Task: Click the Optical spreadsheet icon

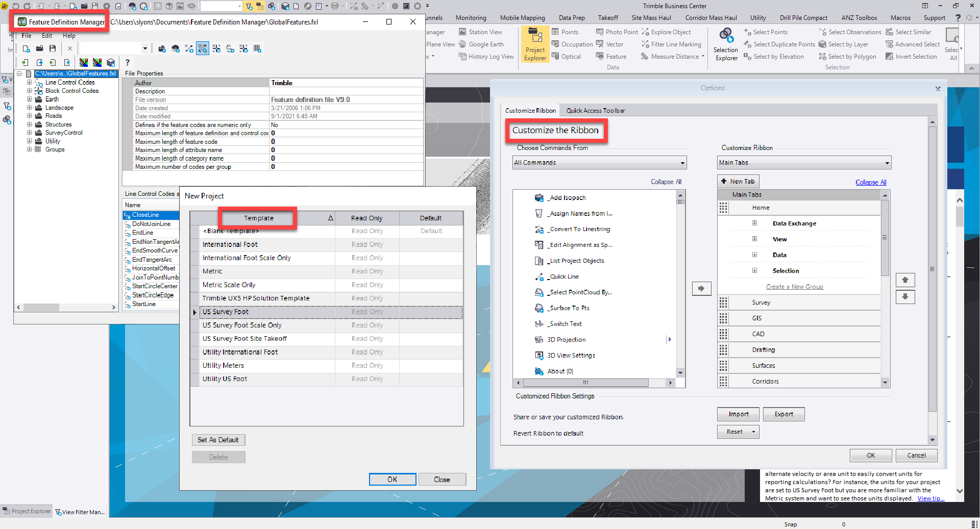Action: click(x=555, y=57)
